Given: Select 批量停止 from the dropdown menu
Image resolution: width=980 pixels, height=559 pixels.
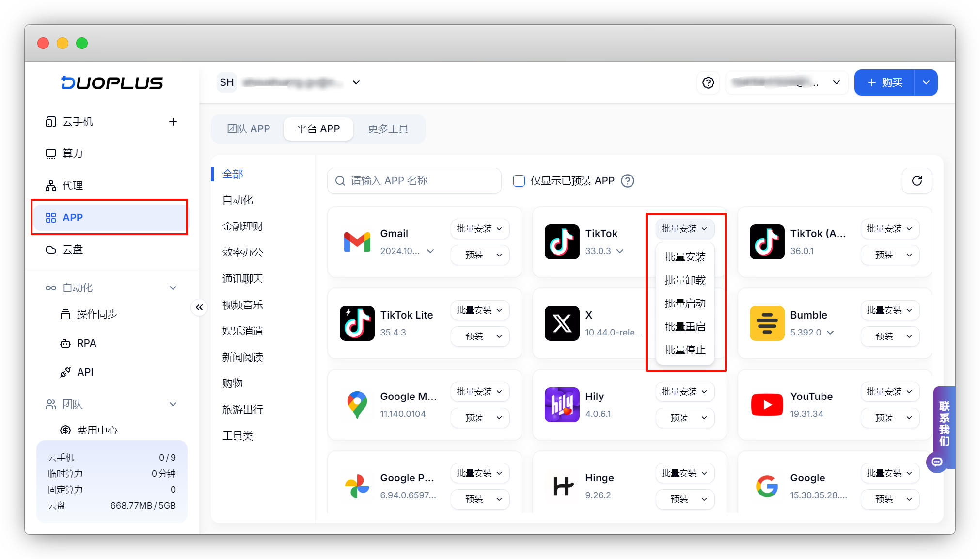Looking at the screenshot, I should [x=685, y=350].
